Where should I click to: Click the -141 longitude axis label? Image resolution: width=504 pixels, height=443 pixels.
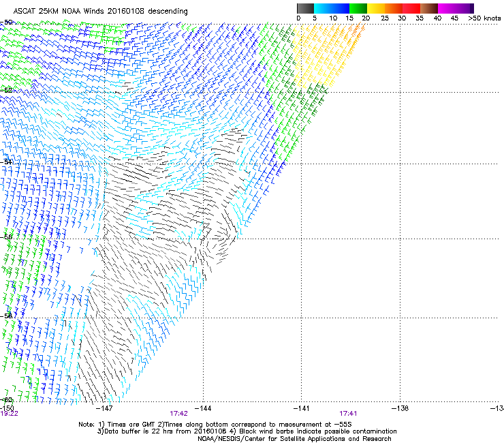(x=301, y=408)
